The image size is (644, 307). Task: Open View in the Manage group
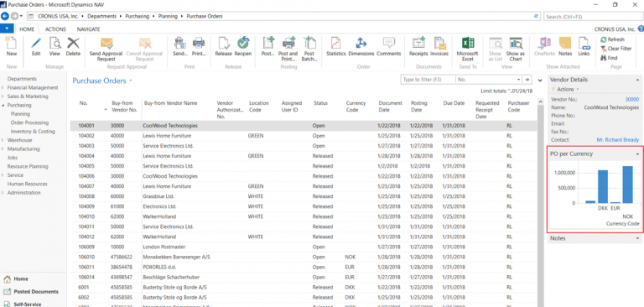pos(55,46)
